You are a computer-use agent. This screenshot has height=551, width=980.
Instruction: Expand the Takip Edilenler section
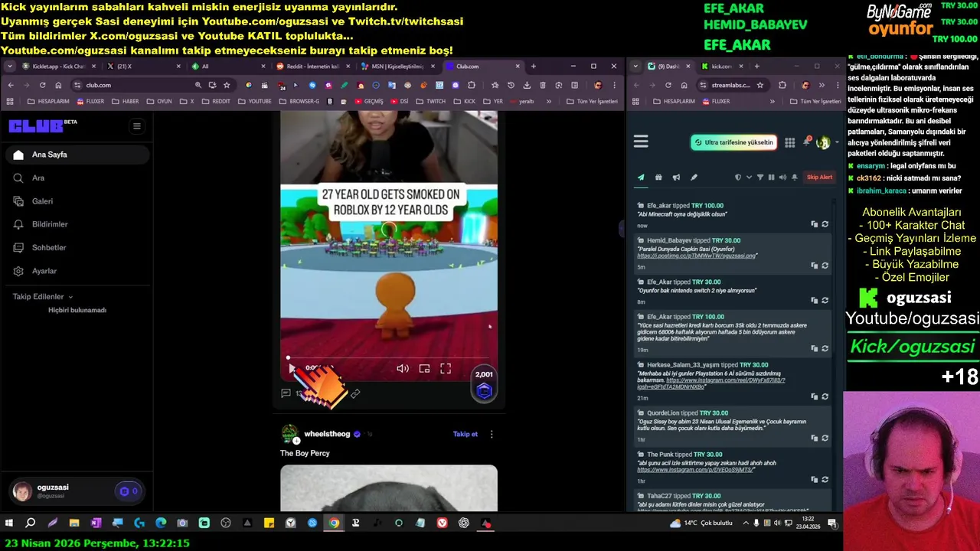[43, 297]
